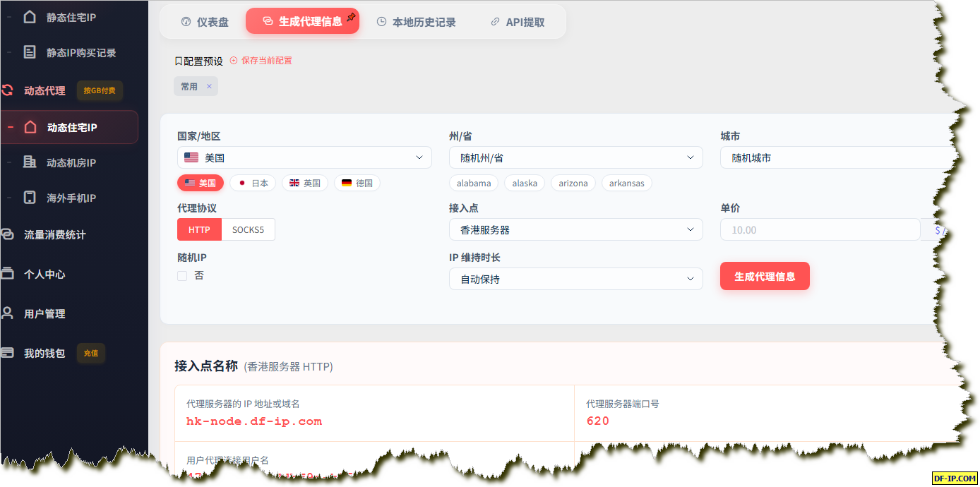
Task: Choose the 英国 country quick chip
Action: coord(305,183)
